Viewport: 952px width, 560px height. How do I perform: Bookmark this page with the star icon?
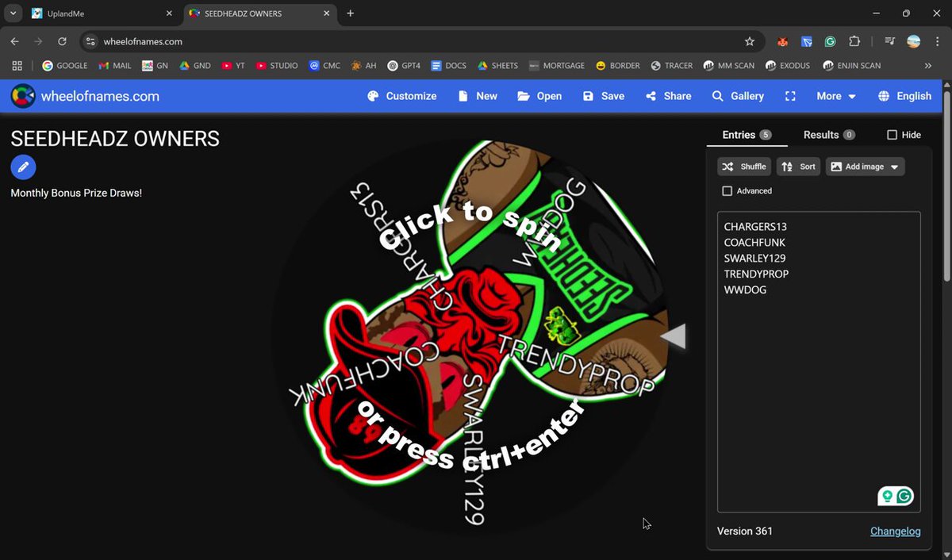(750, 41)
